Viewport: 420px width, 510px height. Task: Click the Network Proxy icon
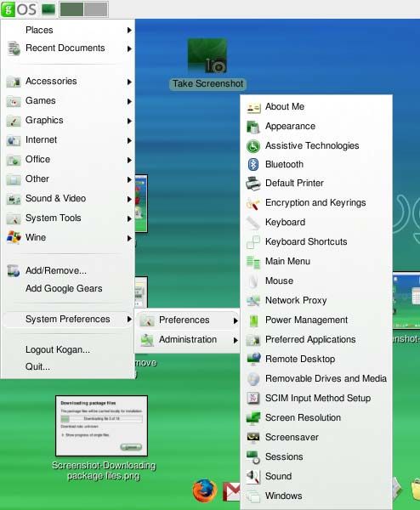[x=253, y=301]
